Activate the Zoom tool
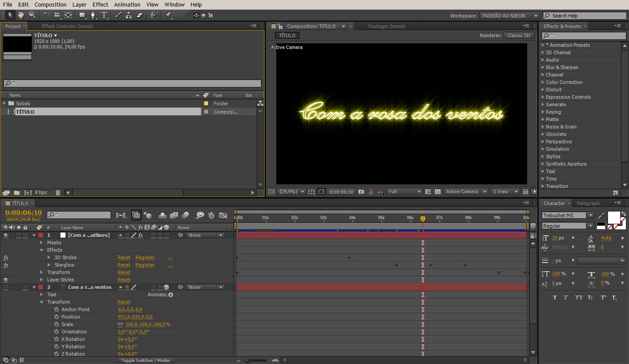 pyautogui.click(x=32, y=15)
